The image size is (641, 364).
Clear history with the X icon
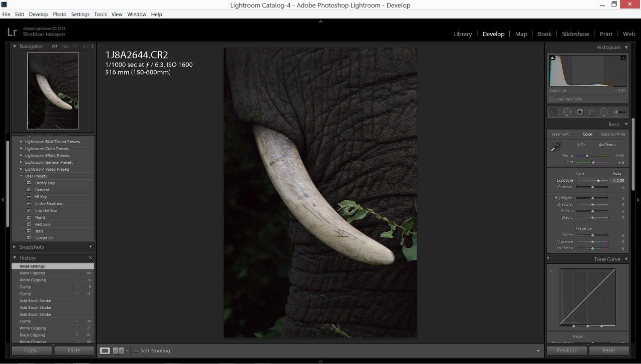[90, 258]
